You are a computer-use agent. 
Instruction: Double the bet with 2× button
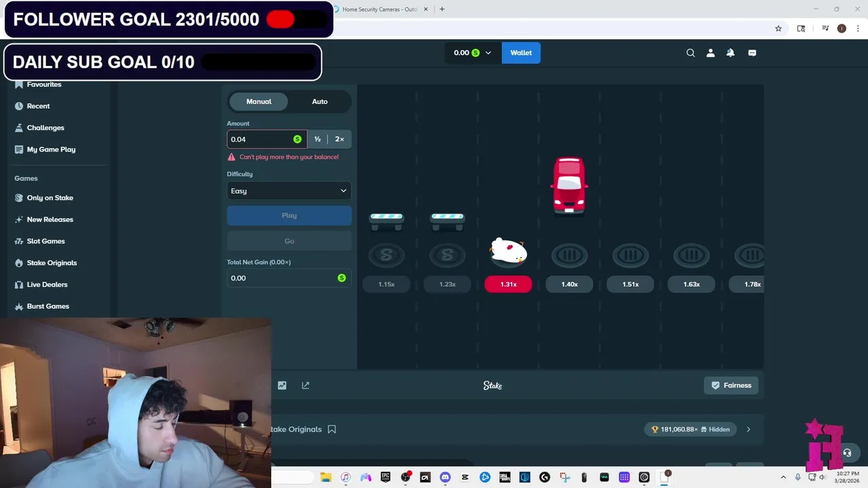(339, 139)
